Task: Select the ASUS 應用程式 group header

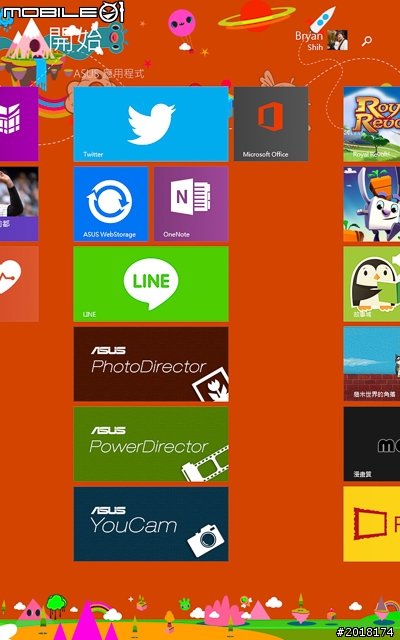Action: (x=109, y=73)
